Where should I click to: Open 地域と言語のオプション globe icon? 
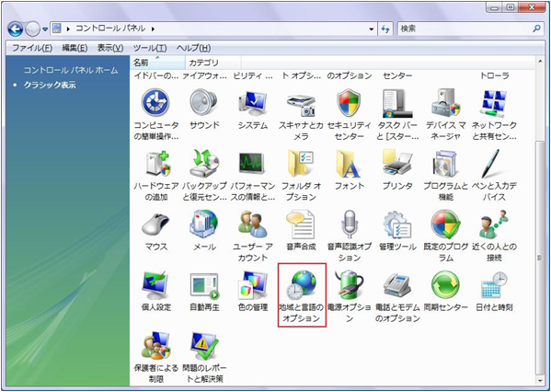pyautogui.click(x=301, y=285)
